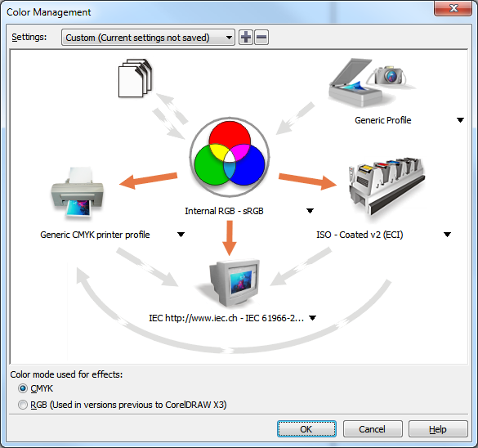The height and width of the screenshot is (448, 478).
Task: Confirm settings with the OK button
Action: (x=306, y=429)
